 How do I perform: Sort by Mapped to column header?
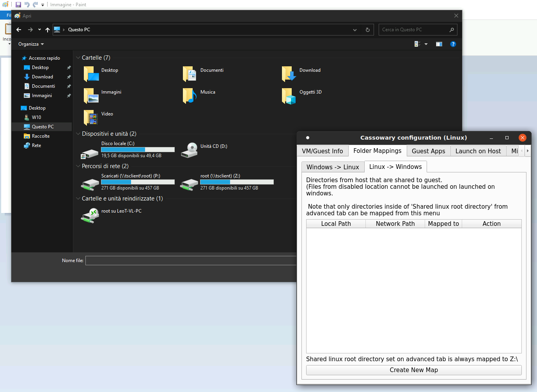pyautogui.click(x=443, y=223)
